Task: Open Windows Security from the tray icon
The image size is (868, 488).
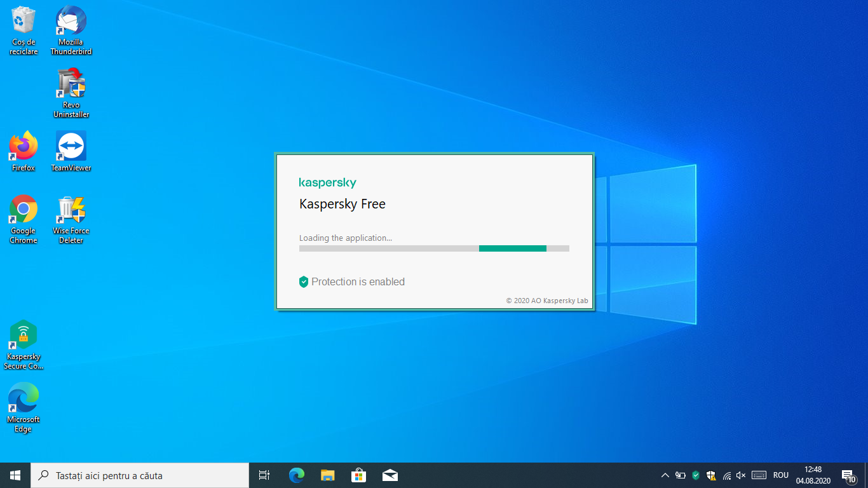Action: tap(711, 475)
